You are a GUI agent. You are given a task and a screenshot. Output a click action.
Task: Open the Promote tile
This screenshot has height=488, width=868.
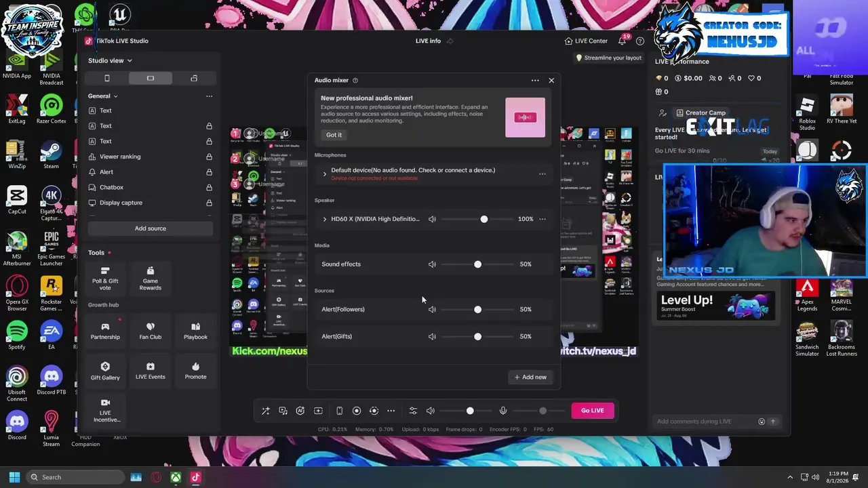pos(195,371)
